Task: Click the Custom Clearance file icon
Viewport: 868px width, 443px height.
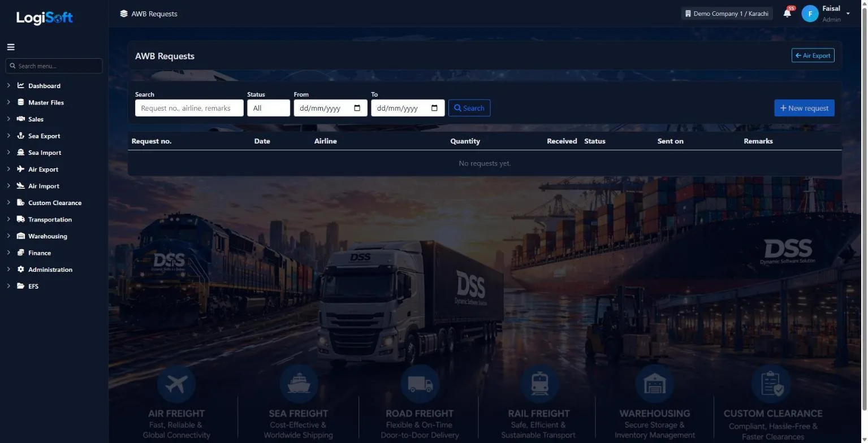Action: point(21,202)
